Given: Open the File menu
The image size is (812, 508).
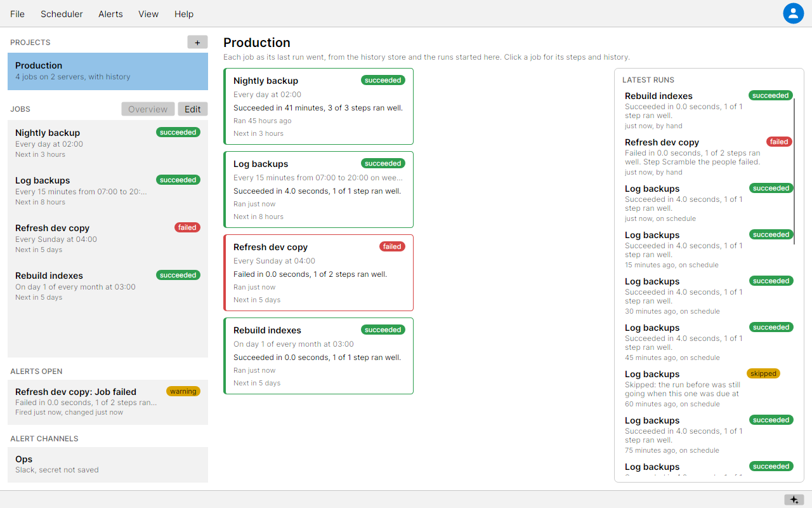Looking at the screenshot, I should (x=18, y=14).
